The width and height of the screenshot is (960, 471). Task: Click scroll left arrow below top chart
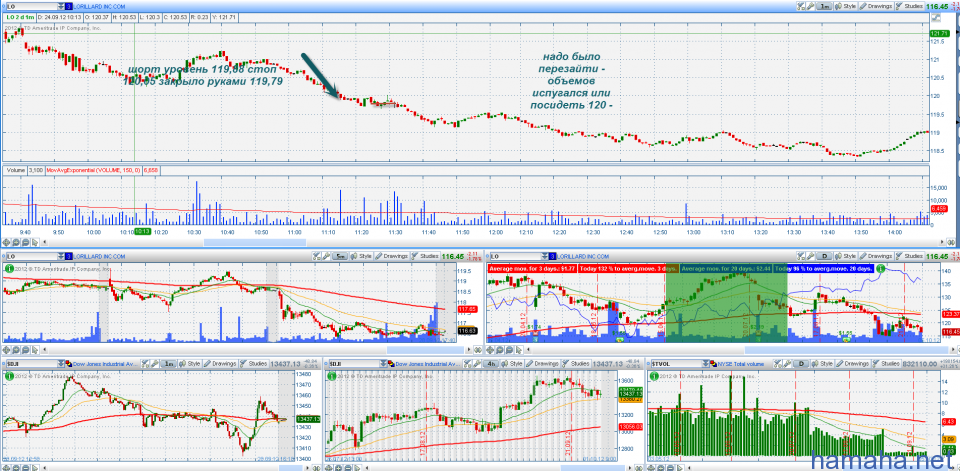pyautogui.click(x=45, y=243)
